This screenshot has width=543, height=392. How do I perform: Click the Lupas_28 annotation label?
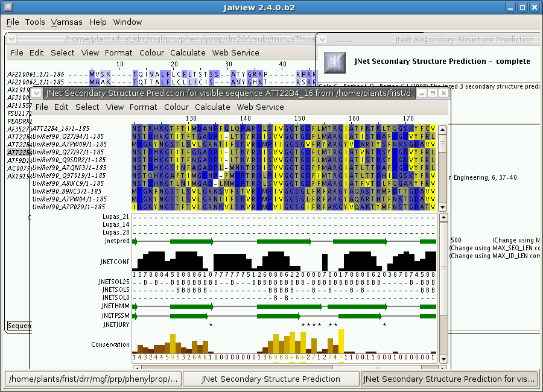pos(116,233)
